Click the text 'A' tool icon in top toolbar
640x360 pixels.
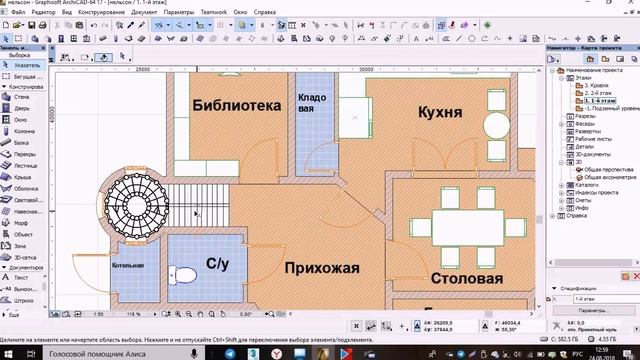click(416, 39)
